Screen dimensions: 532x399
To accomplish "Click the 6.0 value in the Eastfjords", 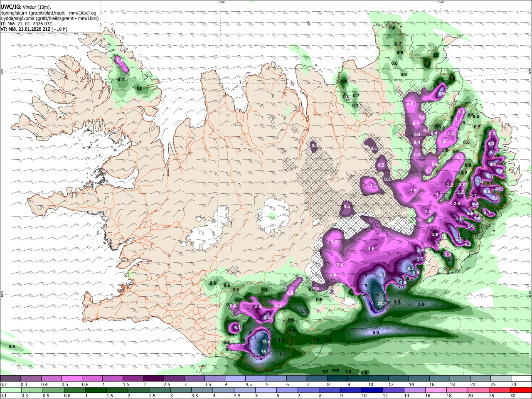I will tap(495, 198).
